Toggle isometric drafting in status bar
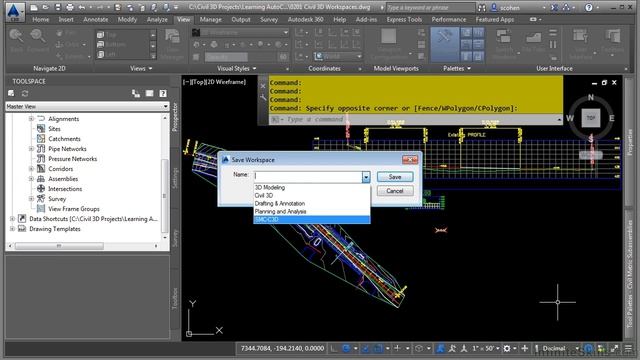The height and width of the screenshot is (360, 640). (x=419, y=348)
